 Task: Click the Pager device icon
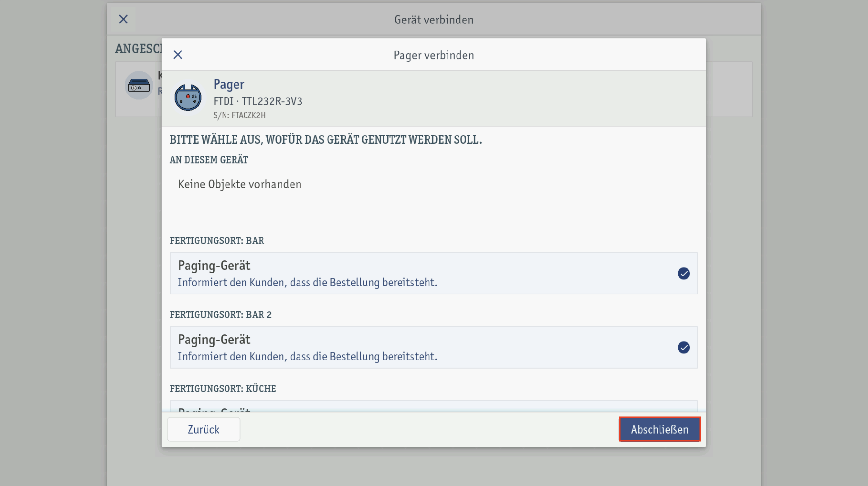coord(188,98)
